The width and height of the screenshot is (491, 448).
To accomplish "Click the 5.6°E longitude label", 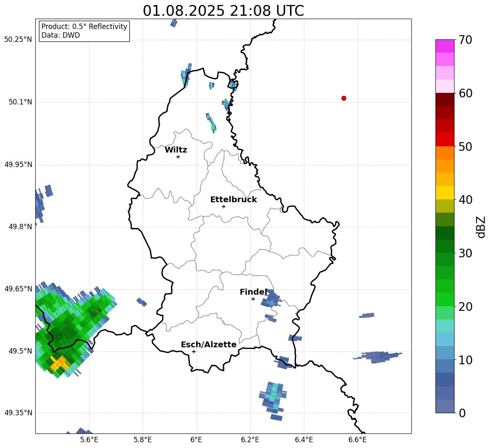I will point(89,440).
